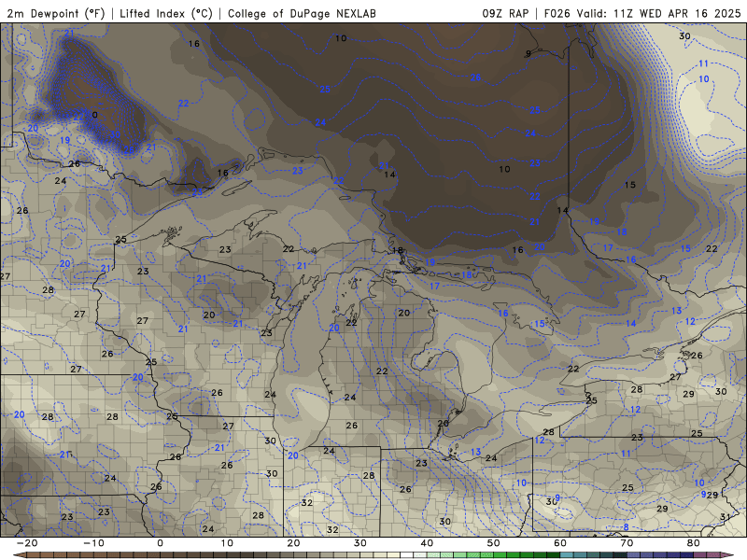
Task: Click the left arrow end of the color bar
Action: (x=18, y=555)
